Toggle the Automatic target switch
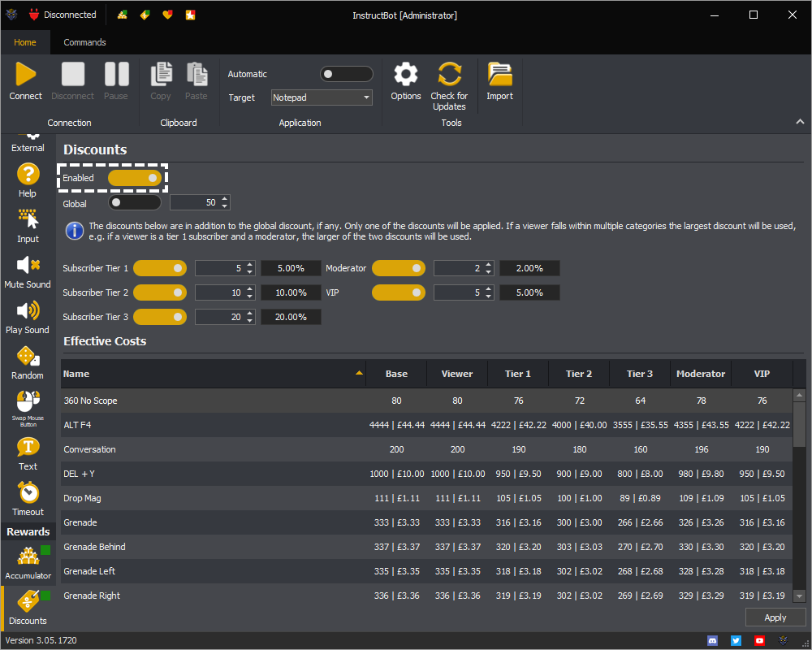The image size is (812, 650). [x=347, y=74]
